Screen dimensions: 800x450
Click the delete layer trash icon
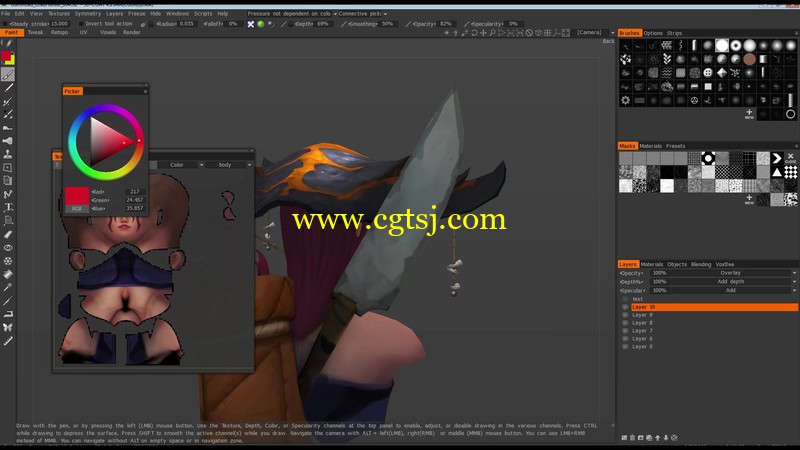633,437
